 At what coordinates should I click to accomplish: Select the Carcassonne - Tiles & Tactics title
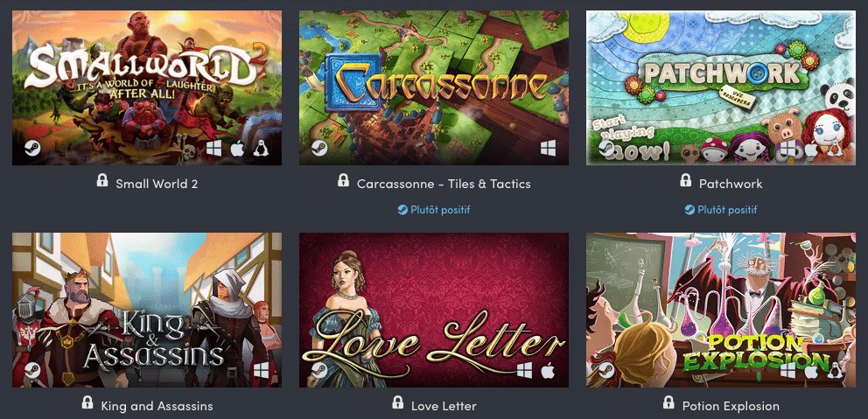pyautogui.click(x=444, y=184)
